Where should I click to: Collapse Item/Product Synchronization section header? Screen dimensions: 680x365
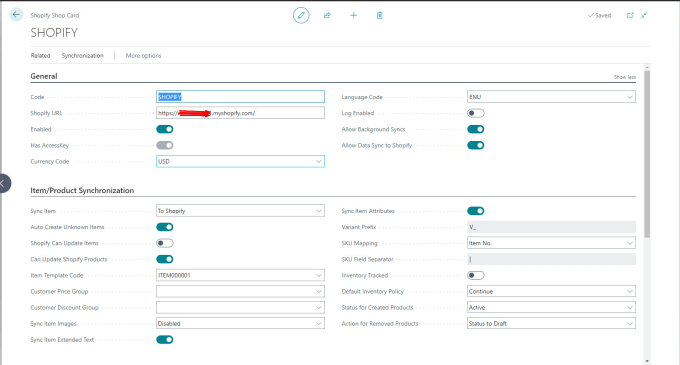tap(82, 190)
